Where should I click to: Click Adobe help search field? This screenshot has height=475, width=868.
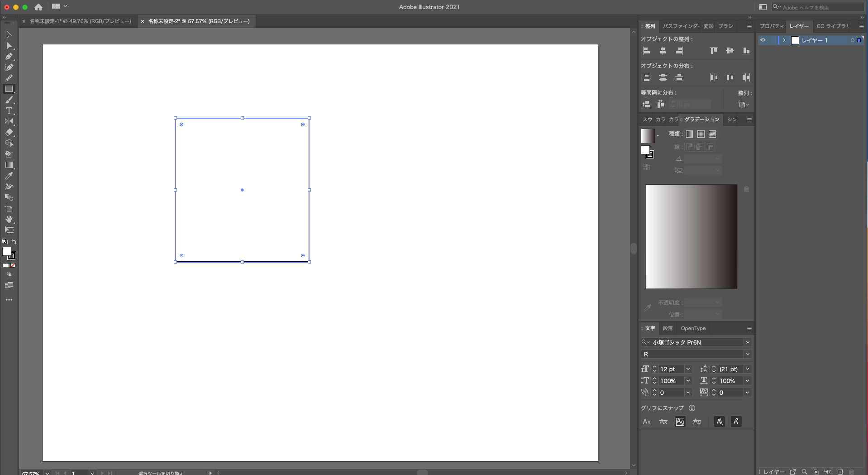click(x=818, y=7)
